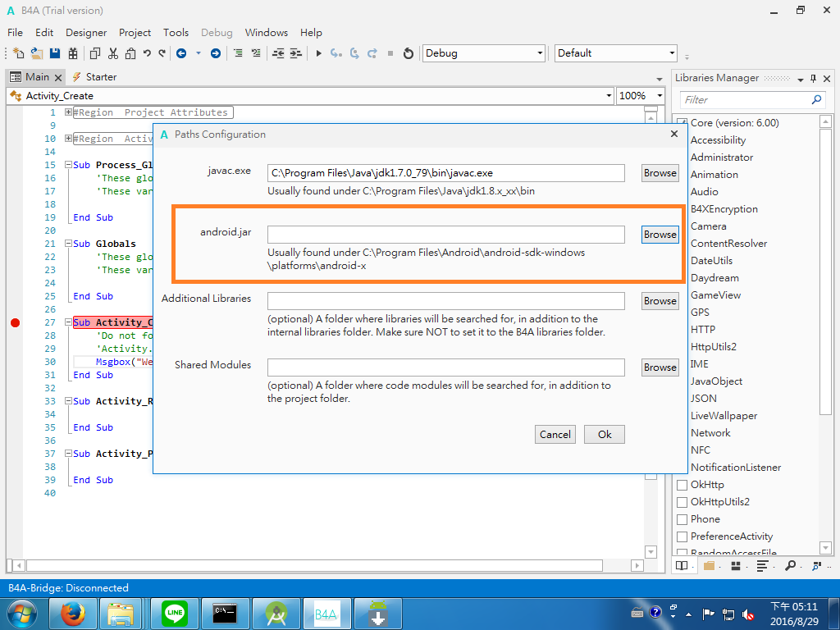Switch to the Starter module tab
The height and width of the screenshot is (630, 840).
[x=94, y=77]
